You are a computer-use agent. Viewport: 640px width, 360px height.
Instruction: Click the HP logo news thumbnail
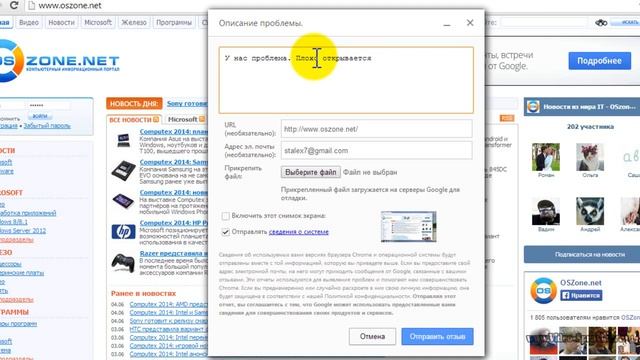[x=123, y=231]
